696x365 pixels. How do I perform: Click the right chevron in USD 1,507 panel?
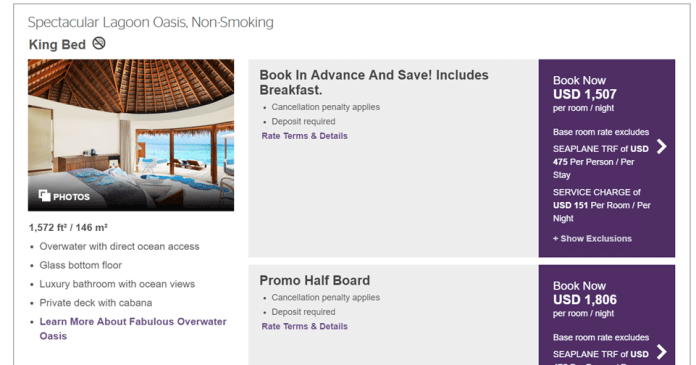pyautogui.click(x=661, y=147)
